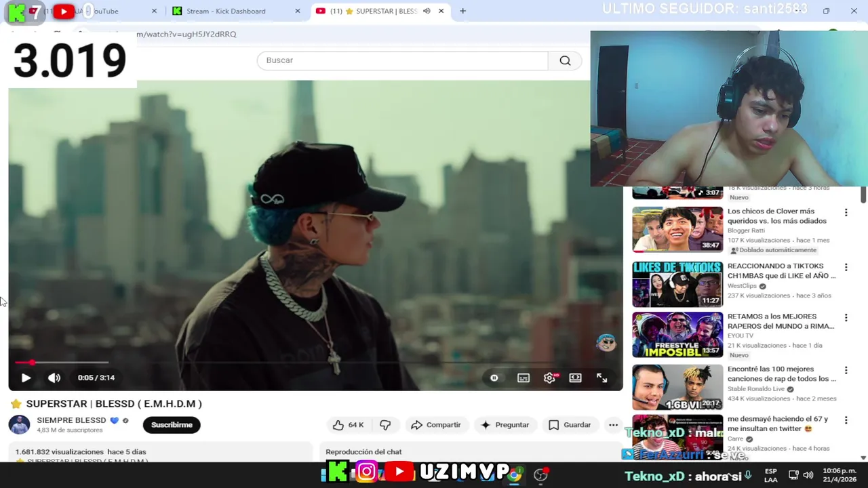Image resolution: width=868 pixels, height=488 pixels.
Task: Open options menu for me desmayé video
Action: pyautogui.click(x=846, y=420)
